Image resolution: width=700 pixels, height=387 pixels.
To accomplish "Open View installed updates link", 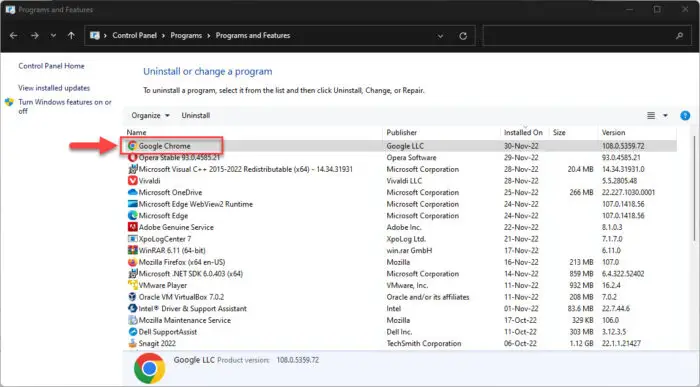I will click(x=54, y=88).
